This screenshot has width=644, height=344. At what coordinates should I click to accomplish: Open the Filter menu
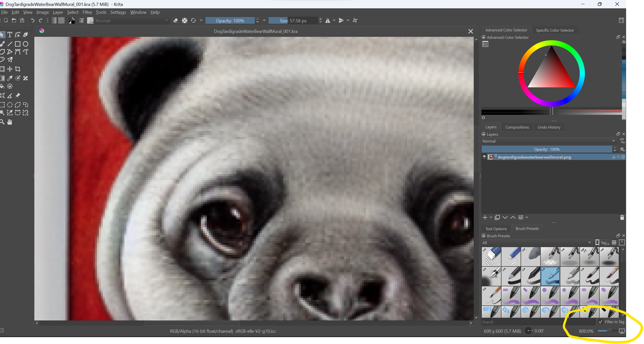click(x=87, y=12)
